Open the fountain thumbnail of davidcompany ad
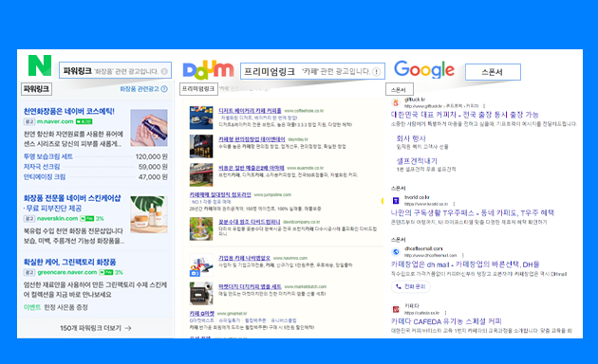Screen dimensions: 598x364 pyautogui.click(x=201, y=228)
